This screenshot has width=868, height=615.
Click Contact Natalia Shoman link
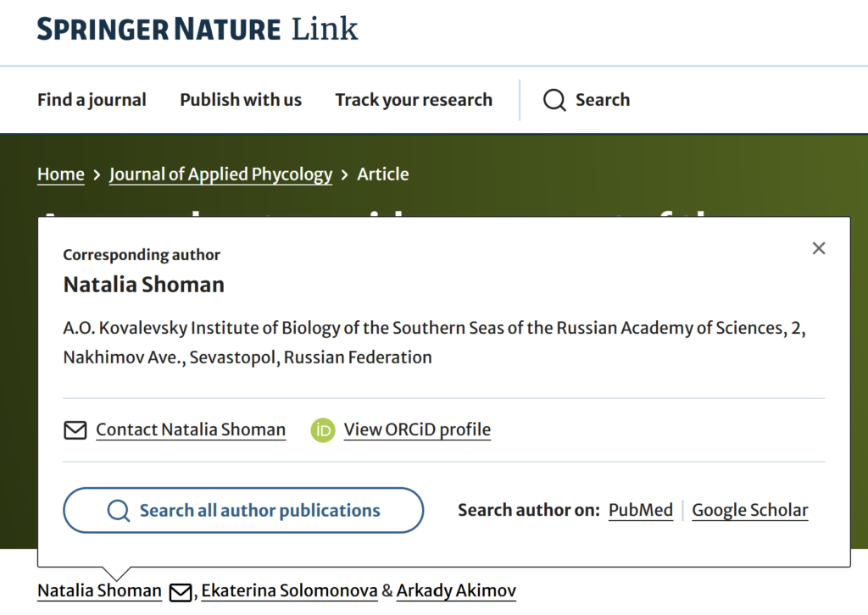point(191,429)
